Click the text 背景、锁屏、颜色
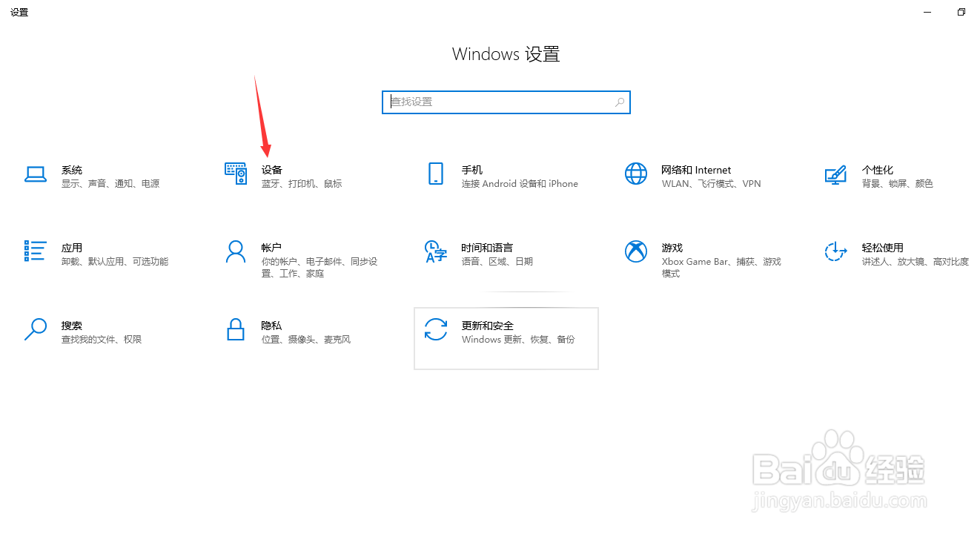Viewport: 980px width, 534px height. point(897,184)
